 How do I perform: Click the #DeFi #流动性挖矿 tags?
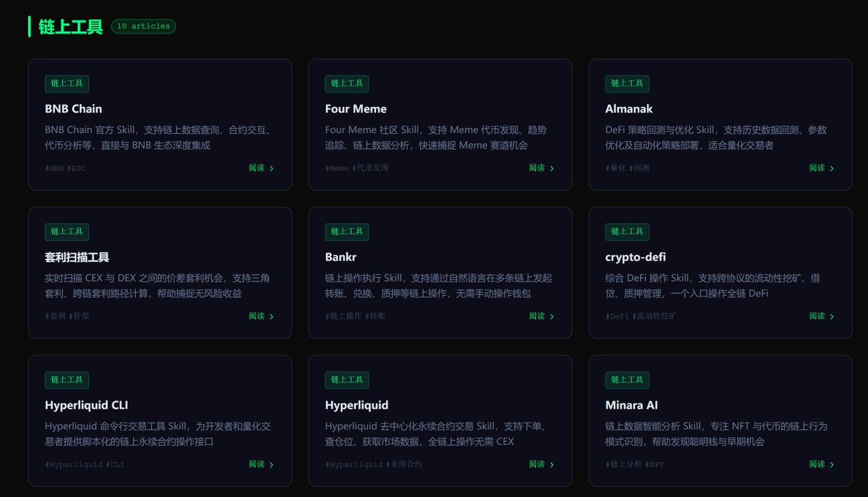[641, 316]
